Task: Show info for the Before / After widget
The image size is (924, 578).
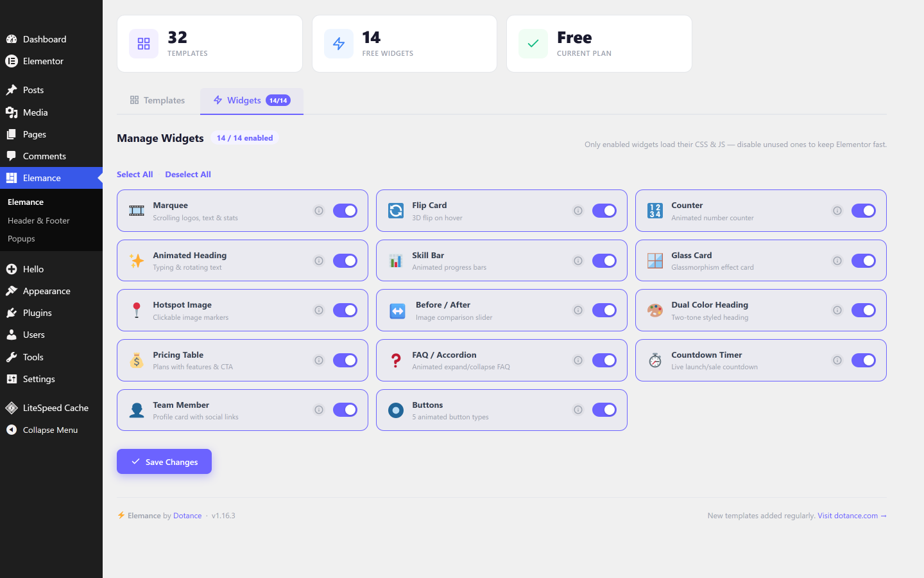Action: point(578,310)
